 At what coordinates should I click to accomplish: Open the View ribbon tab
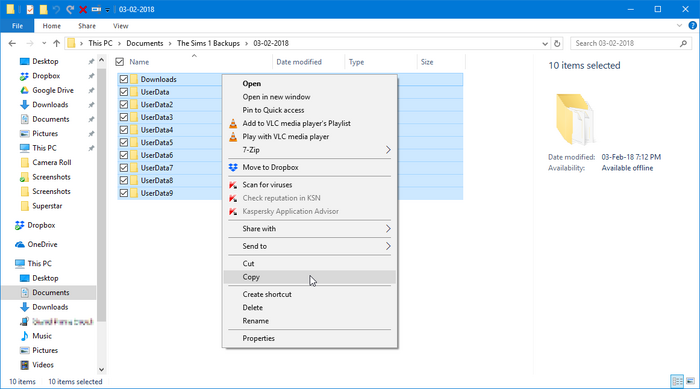[121, 26]
